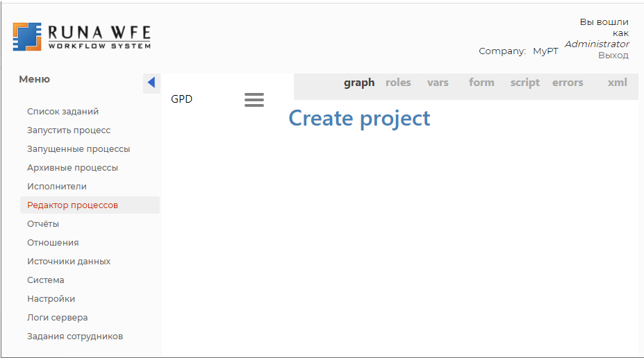The image size is (644, 358).
Task: Go to the form tab
Action: (x=481, y=83)
